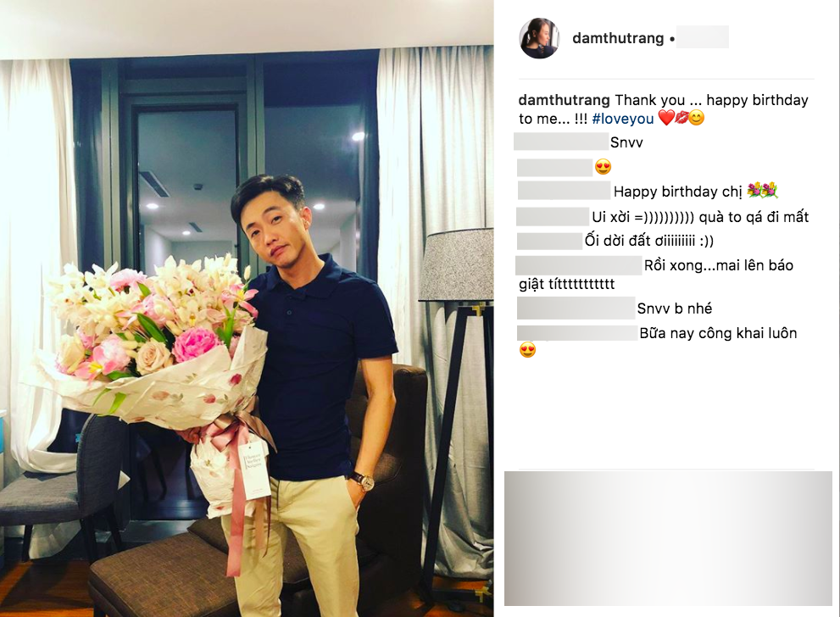The width and height of the screenshot is (840, 617).
Task: Click the heart-eyes emoji below 'Bữa nay công khai luôn'
Action: click(x=528, y=350)
